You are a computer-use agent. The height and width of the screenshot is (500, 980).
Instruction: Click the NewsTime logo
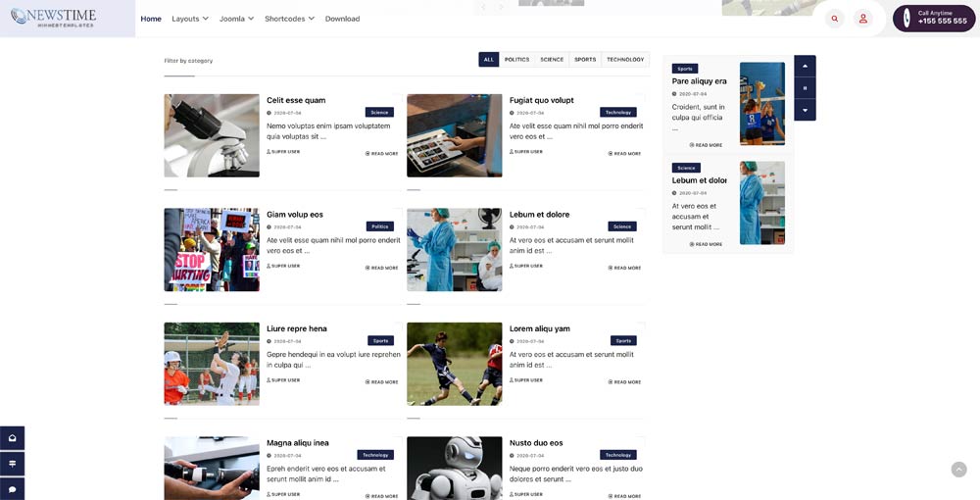(x=53, y=18)
